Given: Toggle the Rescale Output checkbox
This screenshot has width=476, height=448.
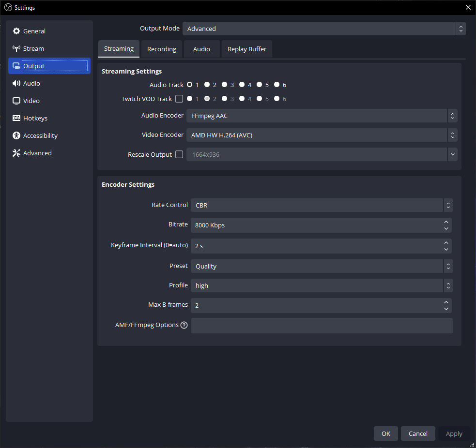Looking at the screenshot, I should click(179, 154).
